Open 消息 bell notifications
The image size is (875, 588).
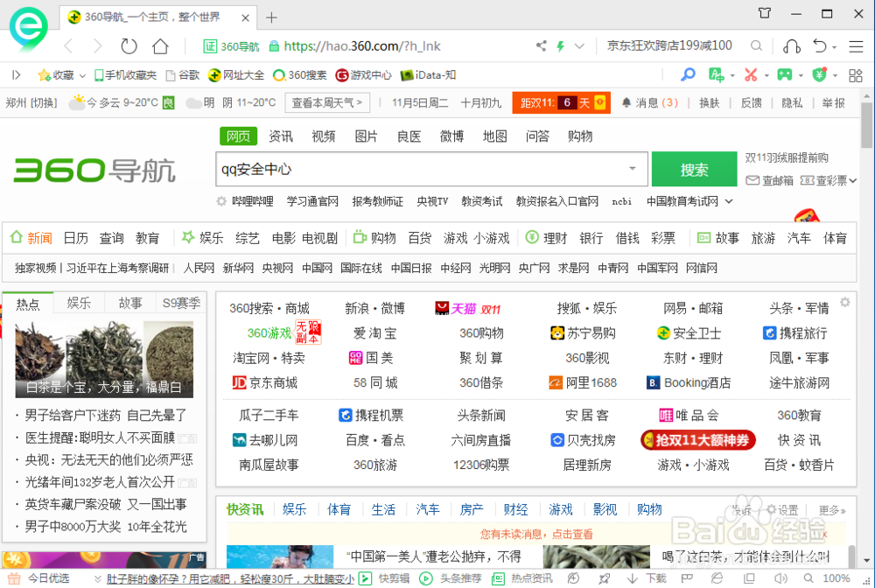649,102
